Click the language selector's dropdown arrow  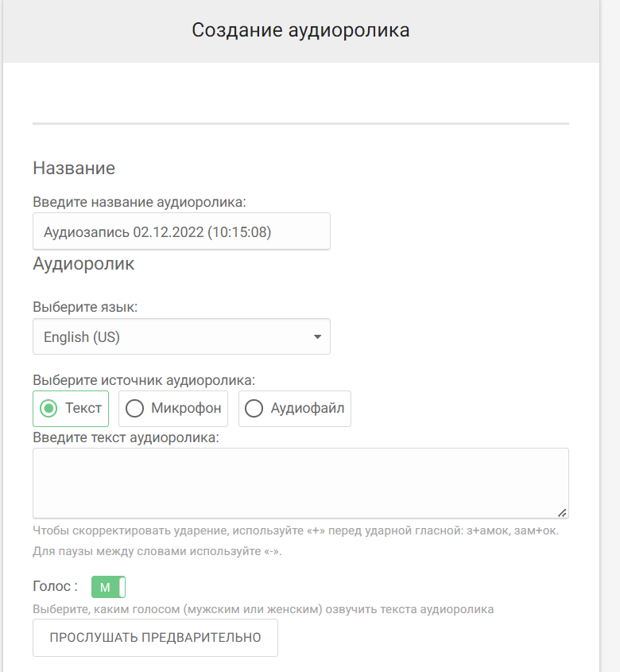point(317,337)
